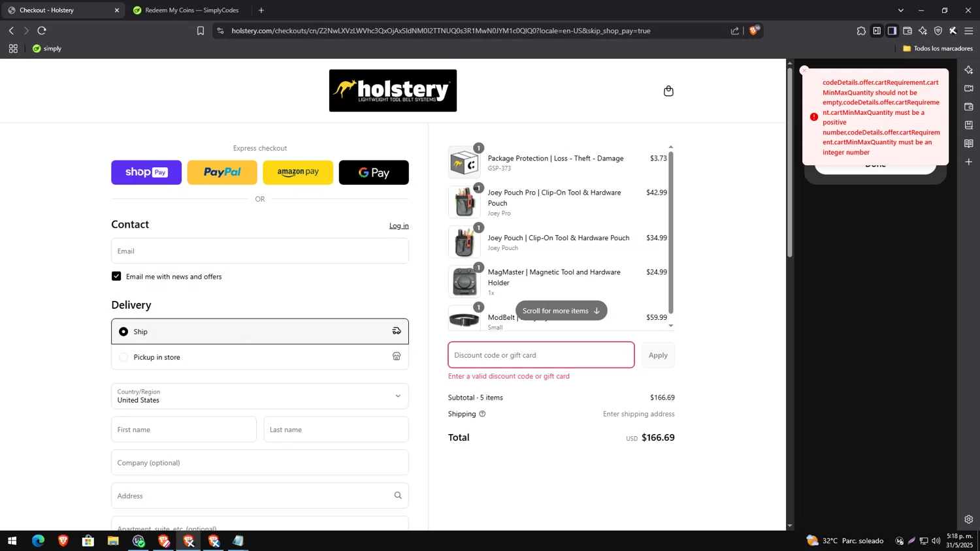Viewport: 980px width, 551px height.
Task: Open reading list icon in sidebar
Action: 969,143
